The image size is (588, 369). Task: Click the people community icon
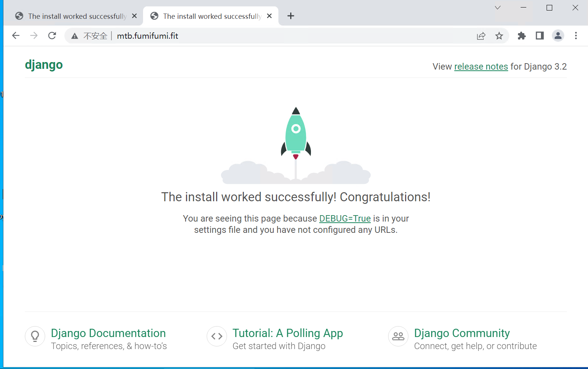coord(398,336)
